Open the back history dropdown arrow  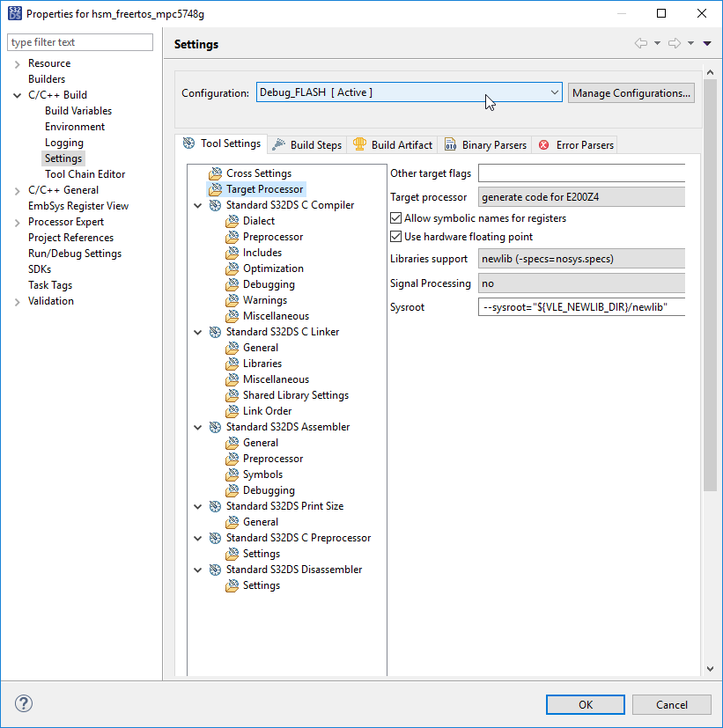click(x=657, y=43)
